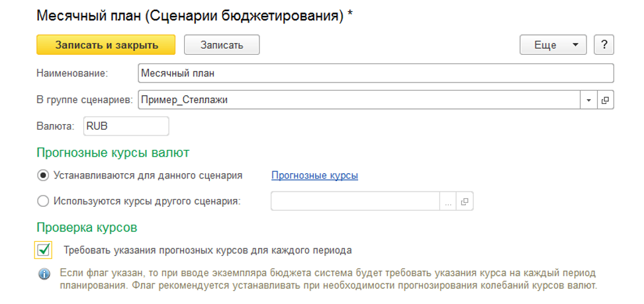644x304 pixels.
Task: Click the 'Пример_Стеллажи' scenario group field
Action: [x=357, y=100]
